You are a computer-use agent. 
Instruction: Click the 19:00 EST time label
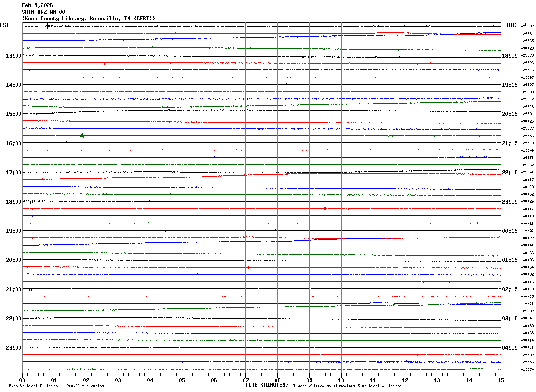coord(13,231)
